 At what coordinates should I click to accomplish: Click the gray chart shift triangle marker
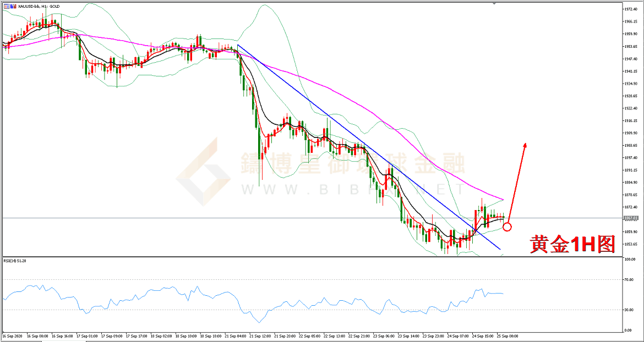(x=494, y=4)
